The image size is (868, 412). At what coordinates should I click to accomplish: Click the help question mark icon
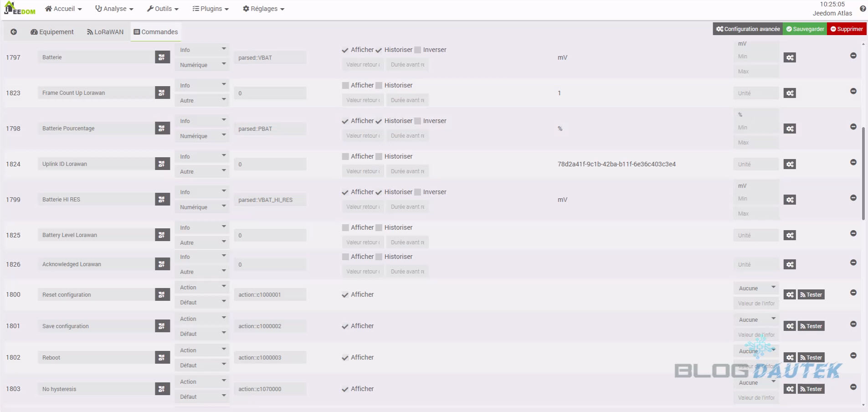tap(863, 9)
